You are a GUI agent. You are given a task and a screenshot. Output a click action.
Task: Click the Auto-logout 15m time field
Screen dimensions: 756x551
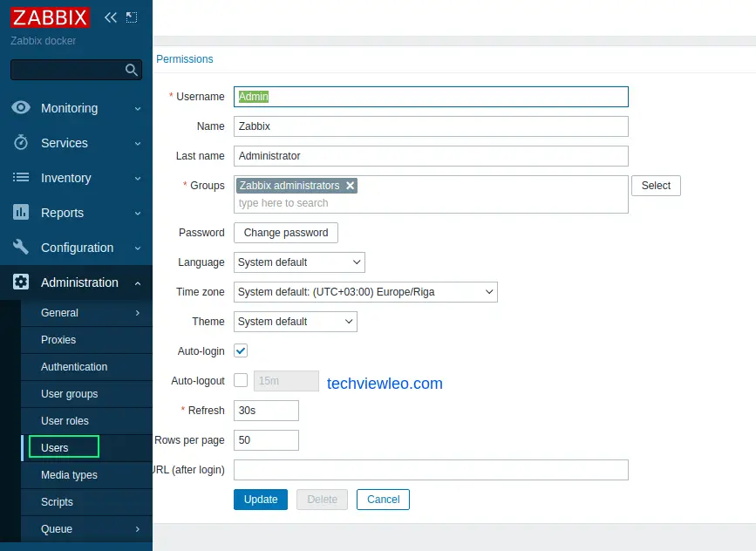click(286, 381)
